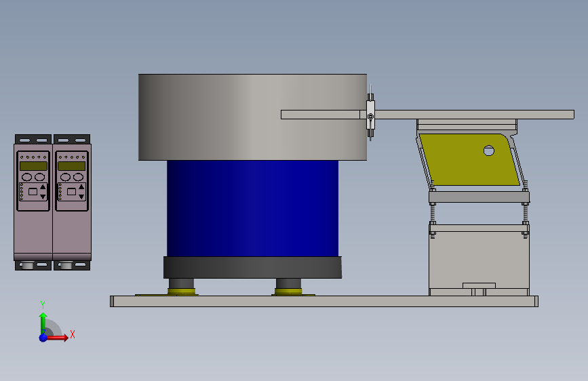The height and width of the screenshot is (381, 588).
Task: Click the up arrow on left controller
Action: tap(43, 186)
